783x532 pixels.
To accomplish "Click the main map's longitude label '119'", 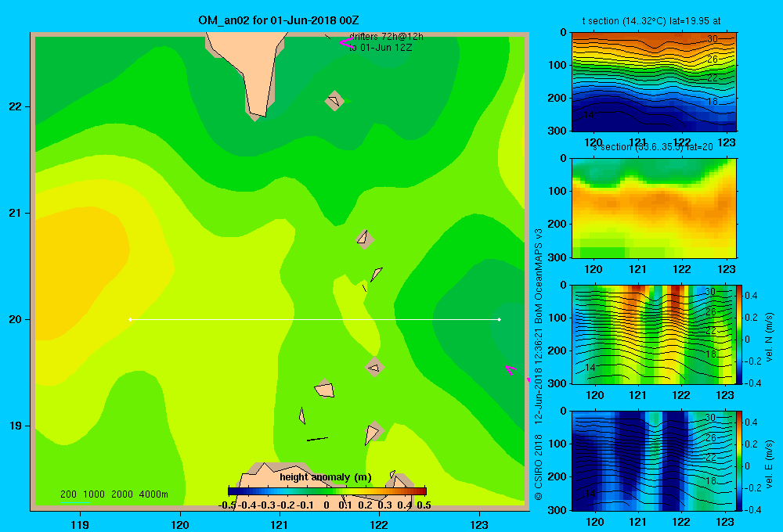I will pyautogui.click(x=80, y=524).
